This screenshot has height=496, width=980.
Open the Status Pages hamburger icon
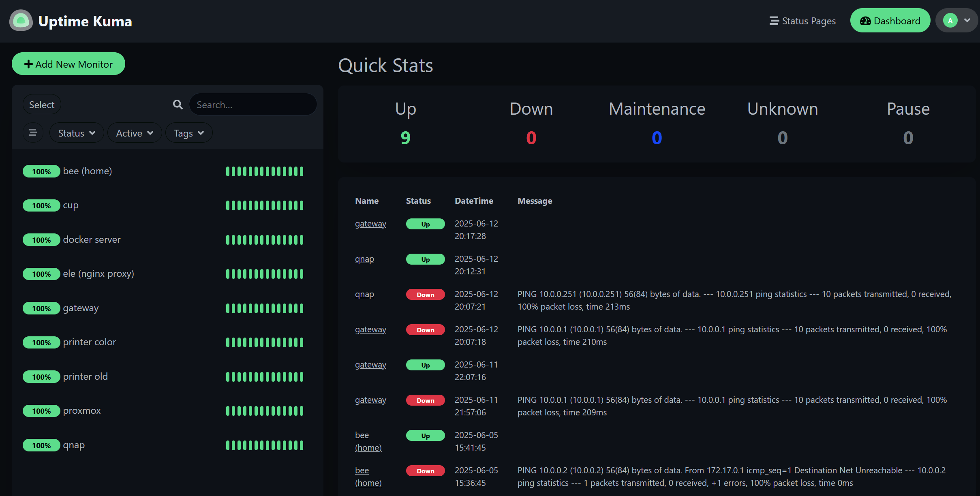tap(773, 21)
